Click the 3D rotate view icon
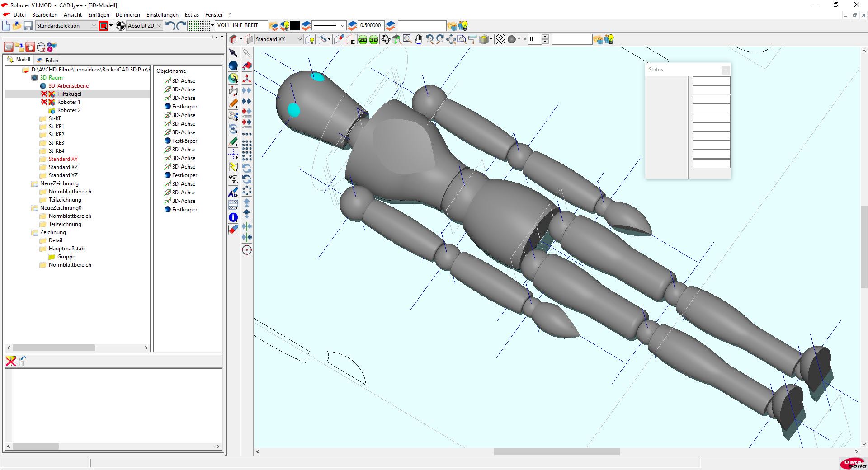Image resolution: width=868 pixels, height=470 pixels. click(386, 40)
